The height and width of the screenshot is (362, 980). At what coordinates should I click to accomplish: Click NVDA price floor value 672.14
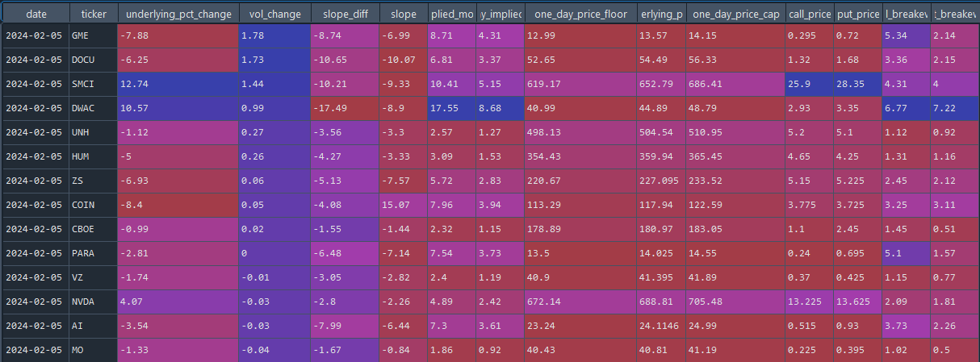pos(580,302)
